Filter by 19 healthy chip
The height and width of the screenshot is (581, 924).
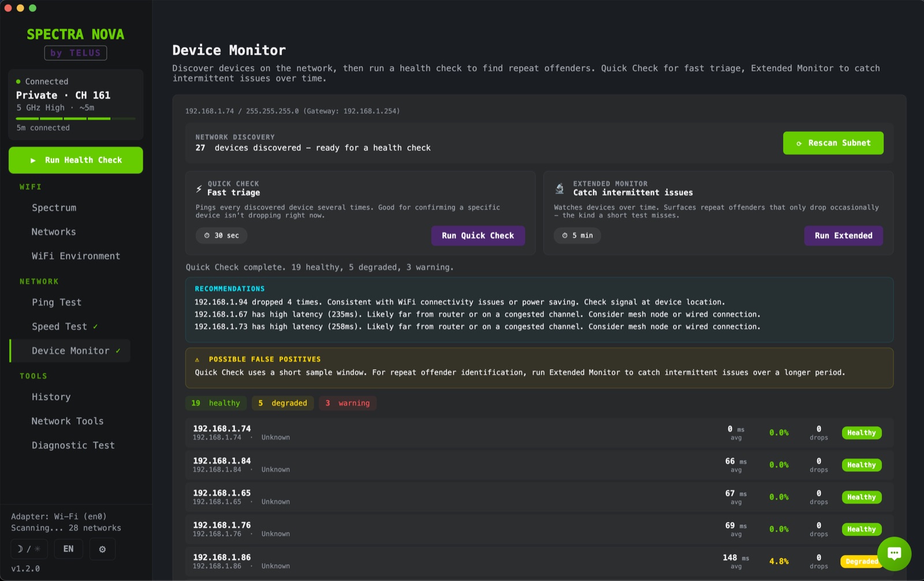(216, 403)
